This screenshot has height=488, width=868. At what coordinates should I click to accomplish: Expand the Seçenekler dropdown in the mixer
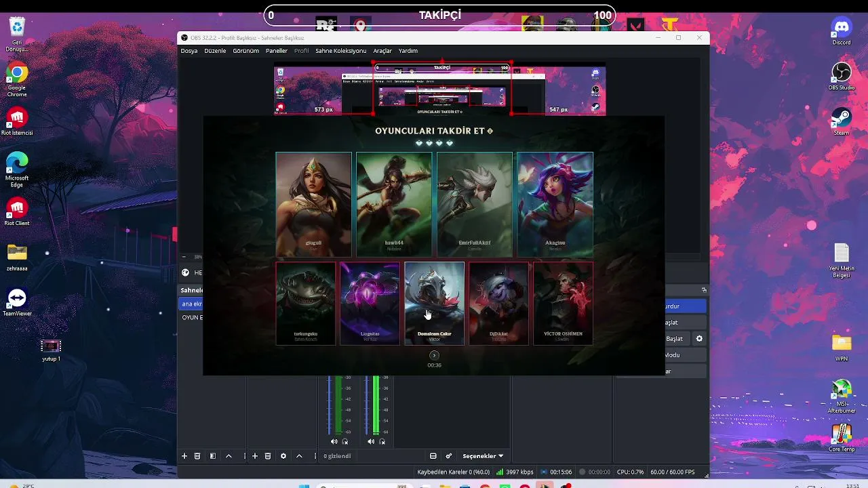pyautogui.click(x=483, y=456)
